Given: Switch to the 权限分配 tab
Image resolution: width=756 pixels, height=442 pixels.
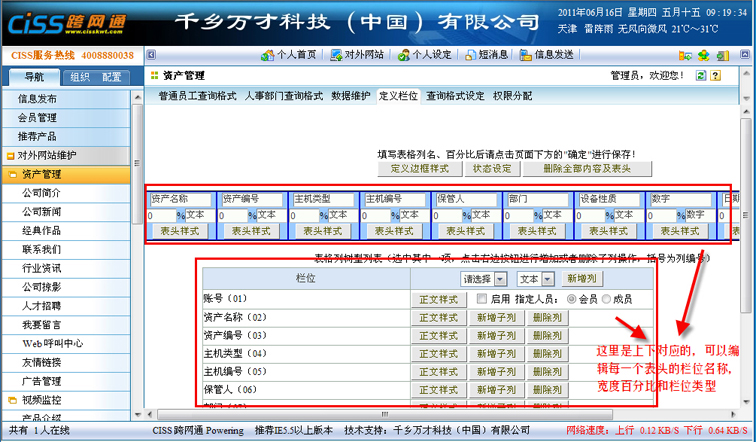Looking at the screenshot, I should (512, 96).
